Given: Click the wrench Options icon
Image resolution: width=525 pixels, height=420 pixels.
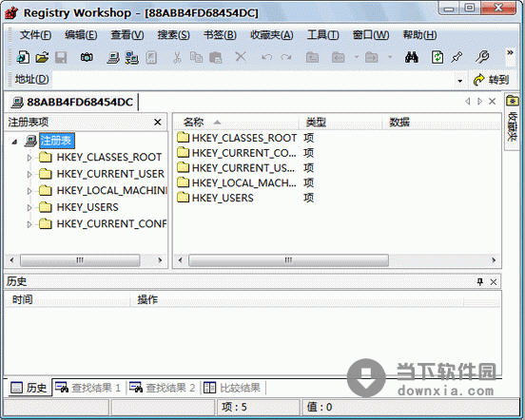Looking at the screenshot, I should (482, 57).
